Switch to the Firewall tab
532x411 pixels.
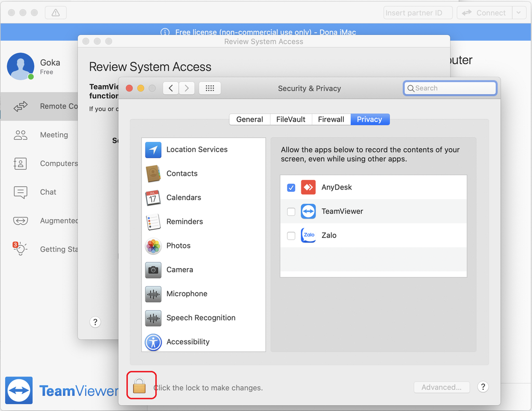[x=331, y=120]
